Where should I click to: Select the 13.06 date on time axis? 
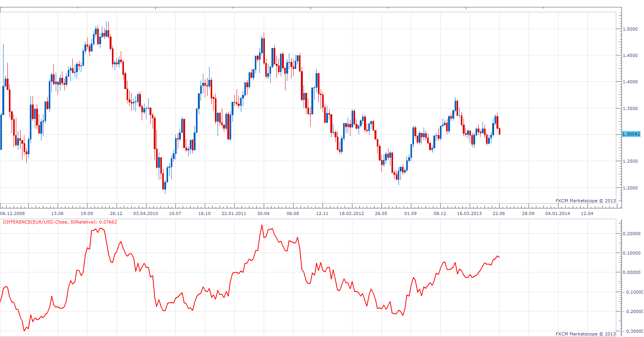click(57, 213)
